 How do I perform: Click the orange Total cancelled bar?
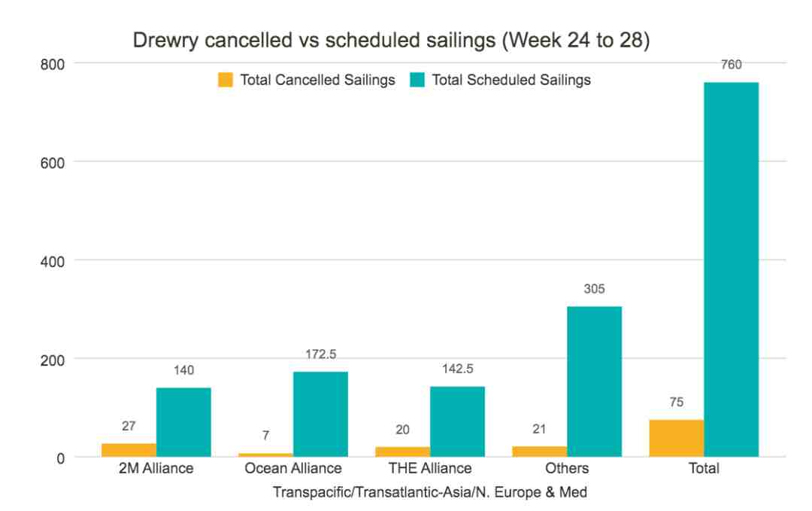677,439
